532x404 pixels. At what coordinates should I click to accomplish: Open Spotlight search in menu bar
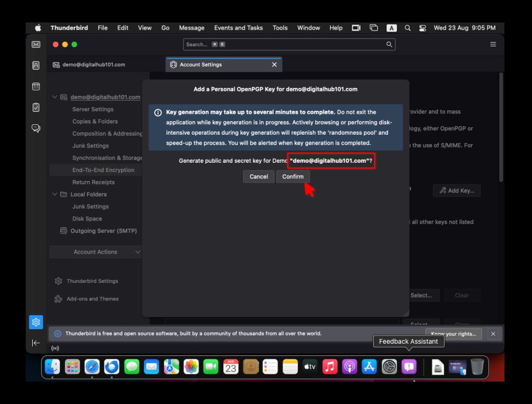[407, 28]
